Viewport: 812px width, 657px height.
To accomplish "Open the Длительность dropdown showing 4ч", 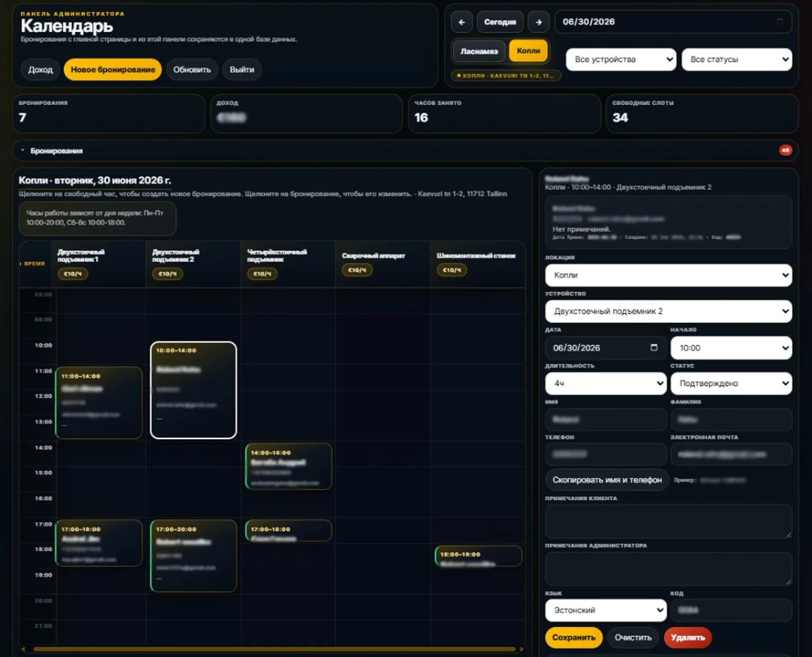I will [x=606, y=383].
